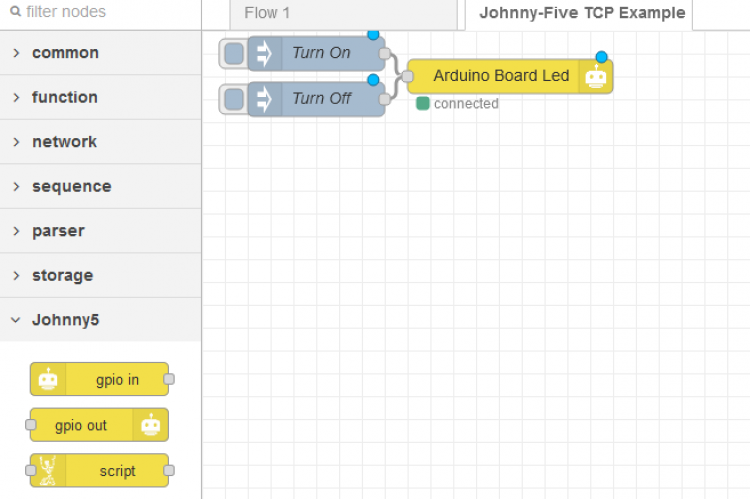Expand the function palette category
Image resolution: width=750 pixels, height=499 pixels.
(100, 97)
